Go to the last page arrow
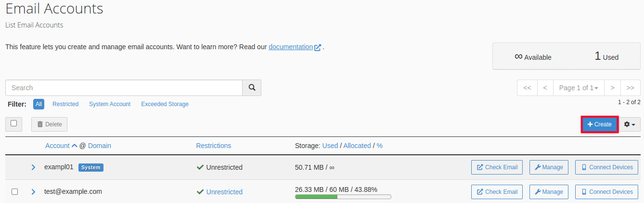644x203 pixels. pyautogui.click(x=631, y=88)
